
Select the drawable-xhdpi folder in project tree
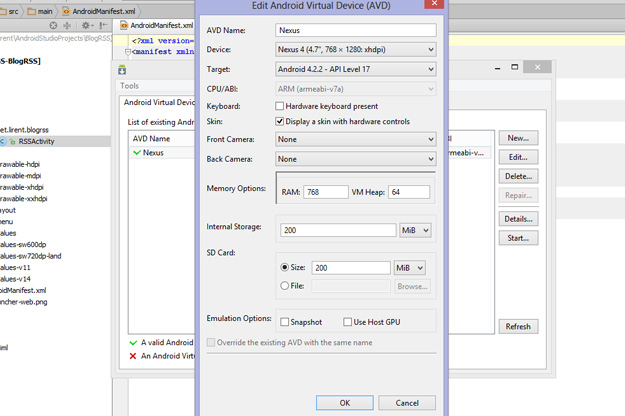pos(22,187)
